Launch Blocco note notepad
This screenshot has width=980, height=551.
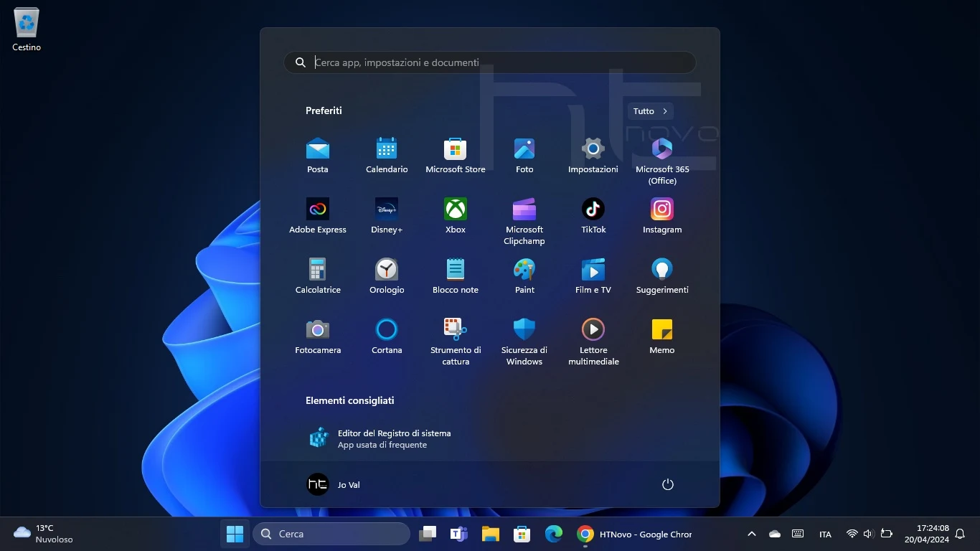tap(456, 276)
